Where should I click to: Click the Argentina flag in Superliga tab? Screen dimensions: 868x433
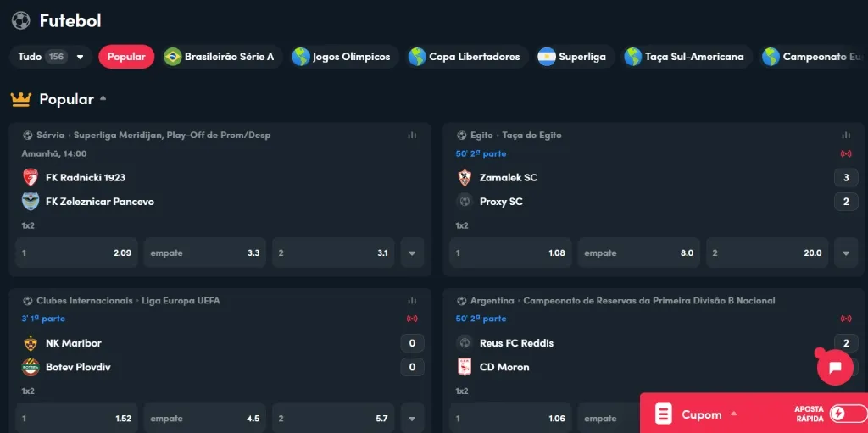[x=547, y=57]
